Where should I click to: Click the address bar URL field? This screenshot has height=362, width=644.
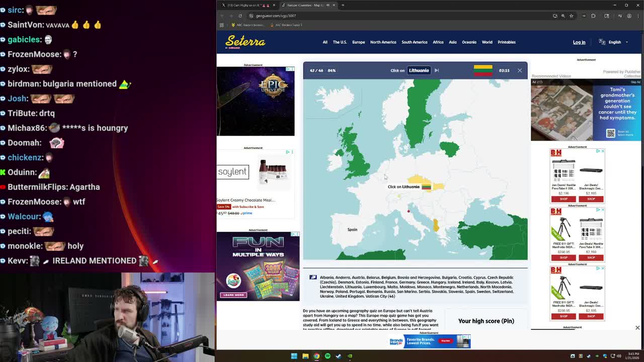[x=352, y=16]
